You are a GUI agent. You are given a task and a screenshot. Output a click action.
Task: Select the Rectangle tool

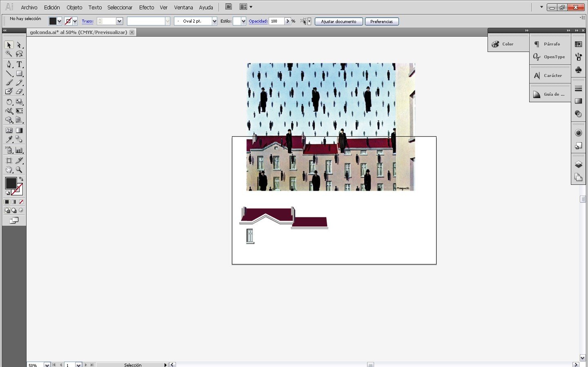tap(19, 74)
